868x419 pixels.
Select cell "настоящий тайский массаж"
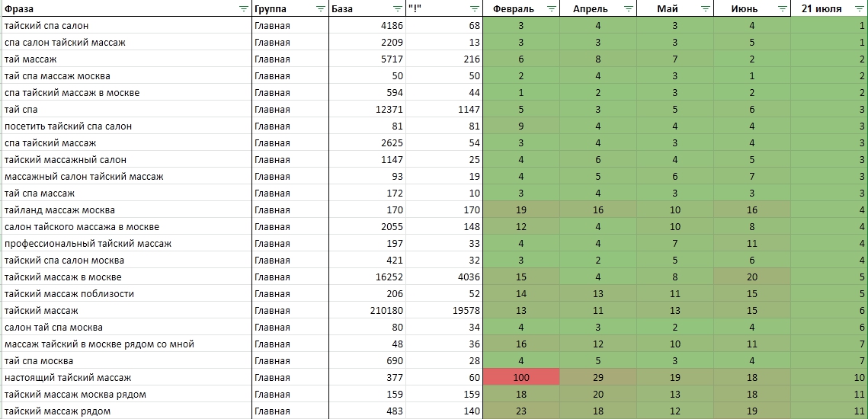tap(68, 378)
